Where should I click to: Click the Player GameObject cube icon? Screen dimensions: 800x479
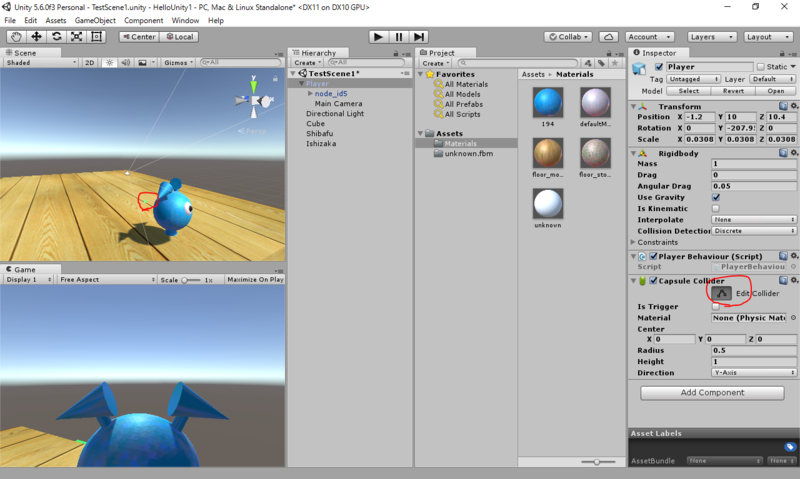pos(639,68)
